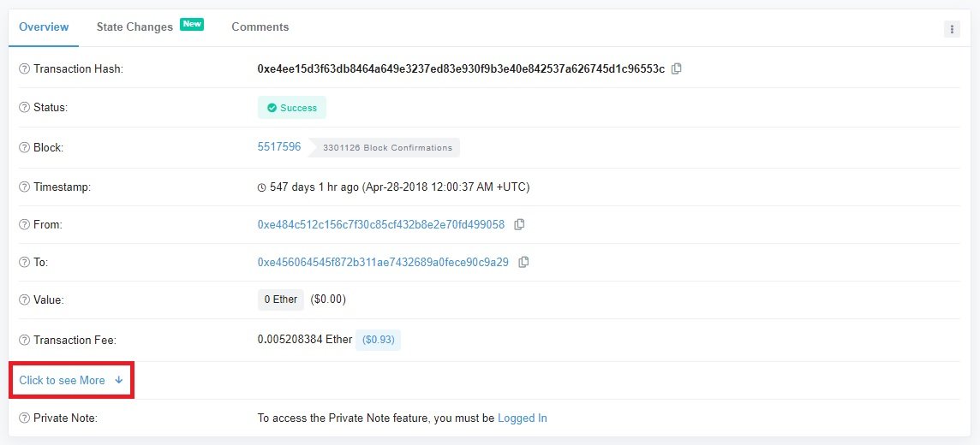Select the Overview tab
This screenshot has height=445, width=980.
pyautogui.click(x=44, y=27)
